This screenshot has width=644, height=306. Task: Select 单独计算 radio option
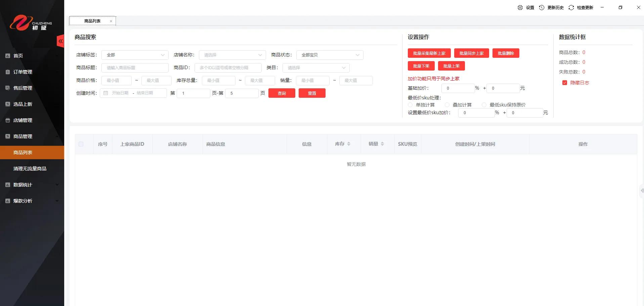click(x=410, y=105)
